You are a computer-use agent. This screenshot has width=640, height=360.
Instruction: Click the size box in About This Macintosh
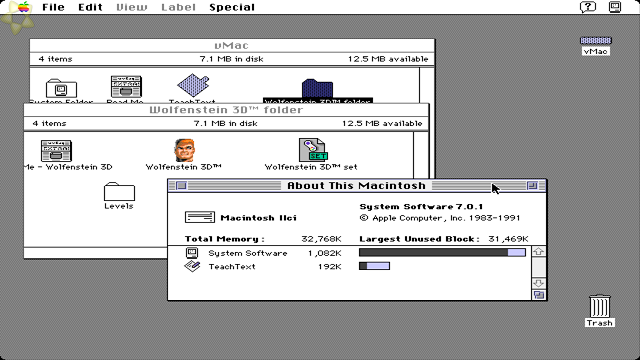(x=539, y=295)
